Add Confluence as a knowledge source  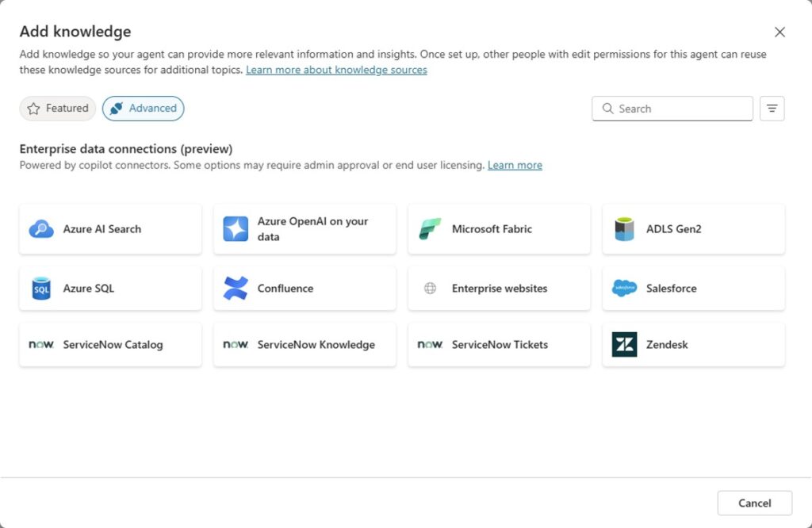point(304,288)
